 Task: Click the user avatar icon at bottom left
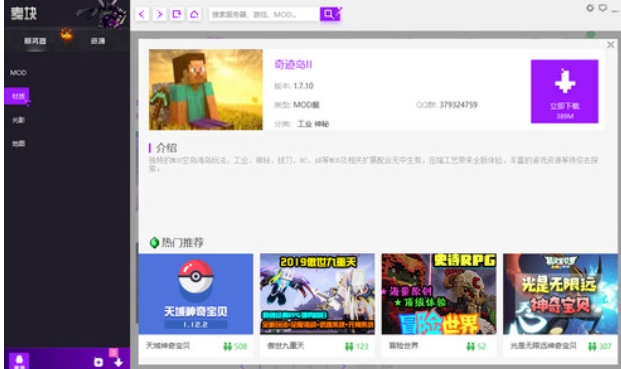(x=19, y=360)
